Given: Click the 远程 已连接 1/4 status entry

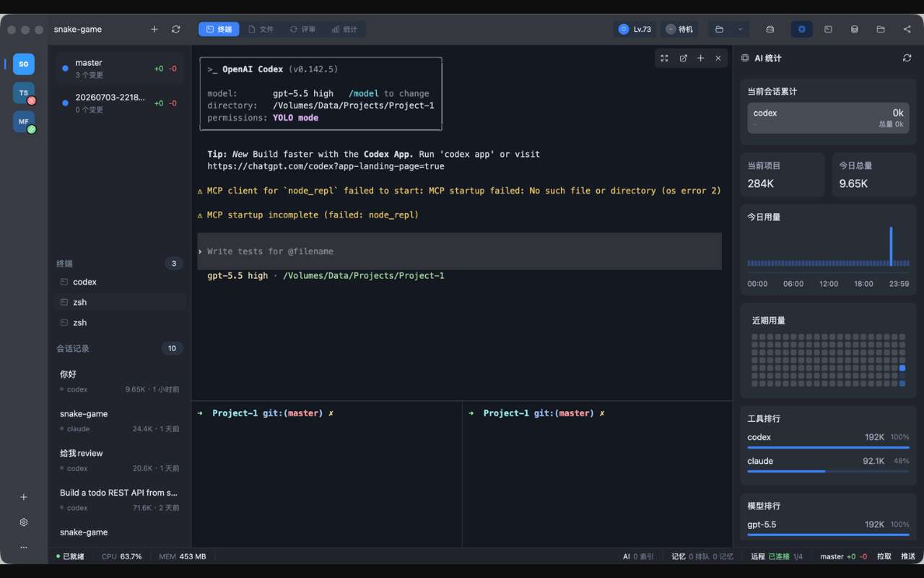Looking at the screenshot, I should [777, 556].
